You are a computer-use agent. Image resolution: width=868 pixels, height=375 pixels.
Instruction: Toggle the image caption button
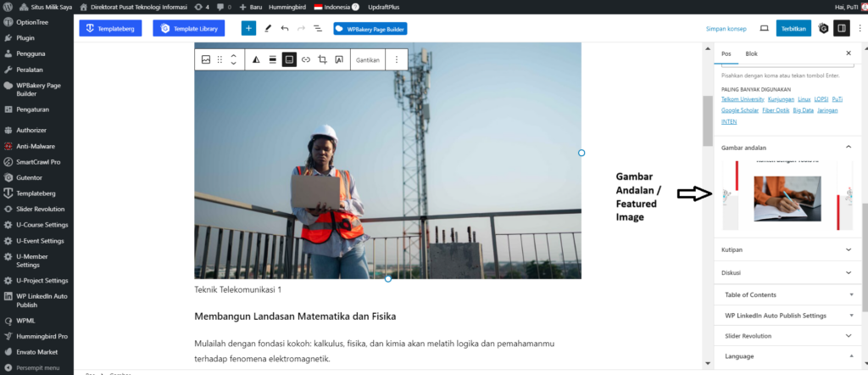(289, 59)
